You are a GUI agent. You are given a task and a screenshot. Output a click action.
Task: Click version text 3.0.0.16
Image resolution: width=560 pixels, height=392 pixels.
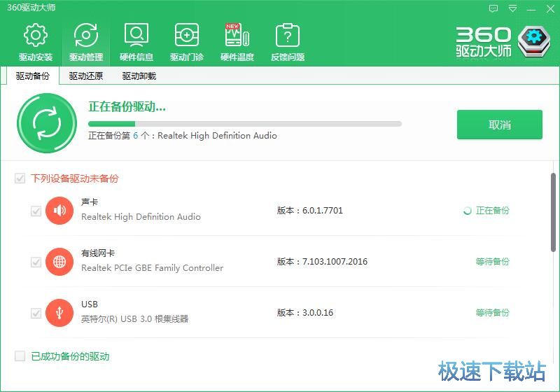click(x=318, y=313)
